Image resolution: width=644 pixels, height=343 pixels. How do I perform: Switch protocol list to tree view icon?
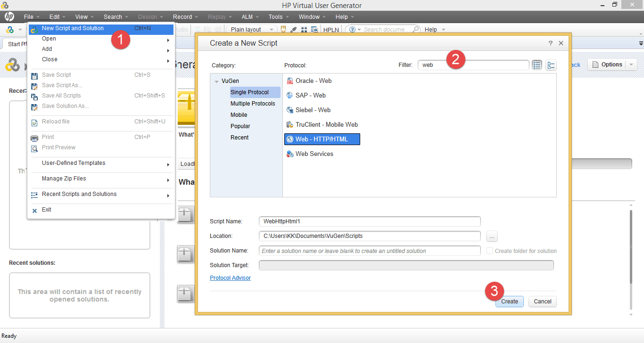[x=551, y=65]
